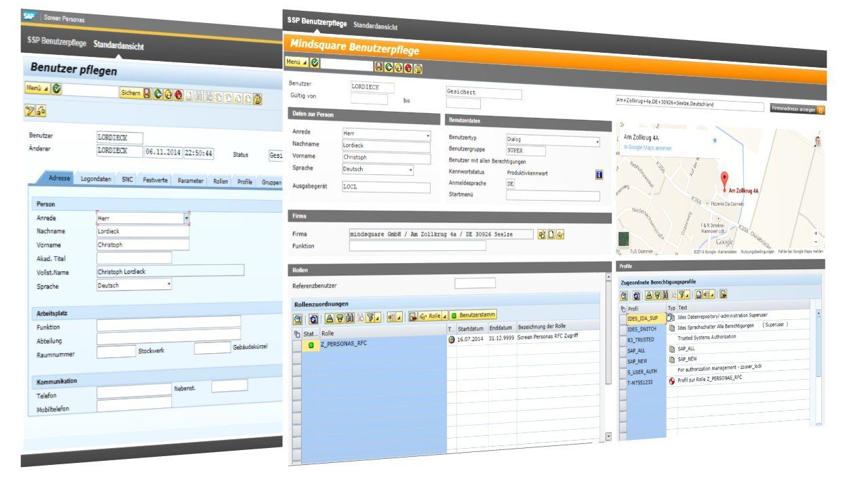Screen dimensions: 868x488
Task: Open the Rolle button dropdown arrow
Action: click(x=443, y=316)
